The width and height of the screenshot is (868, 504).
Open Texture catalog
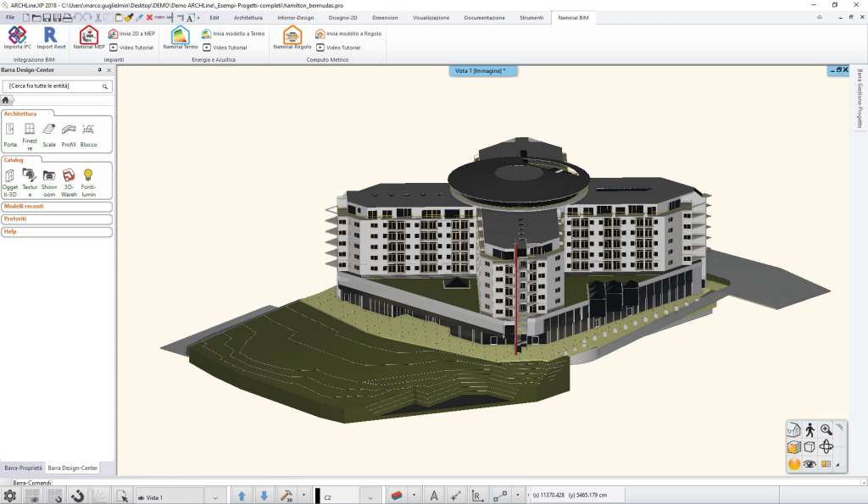point(30,183)
